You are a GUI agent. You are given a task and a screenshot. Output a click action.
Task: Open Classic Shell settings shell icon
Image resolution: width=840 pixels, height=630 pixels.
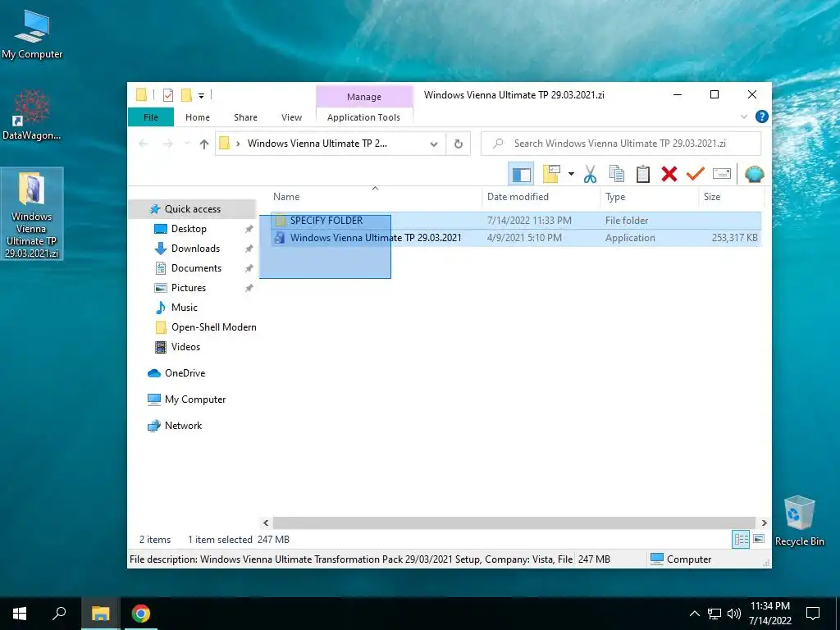tap(755, 174)
